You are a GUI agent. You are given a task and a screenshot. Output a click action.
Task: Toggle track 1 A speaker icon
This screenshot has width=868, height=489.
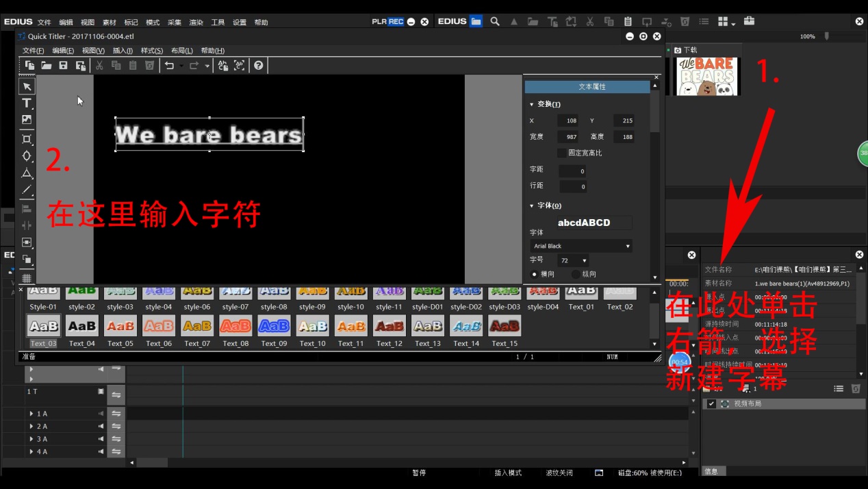(x=101, y=414)
